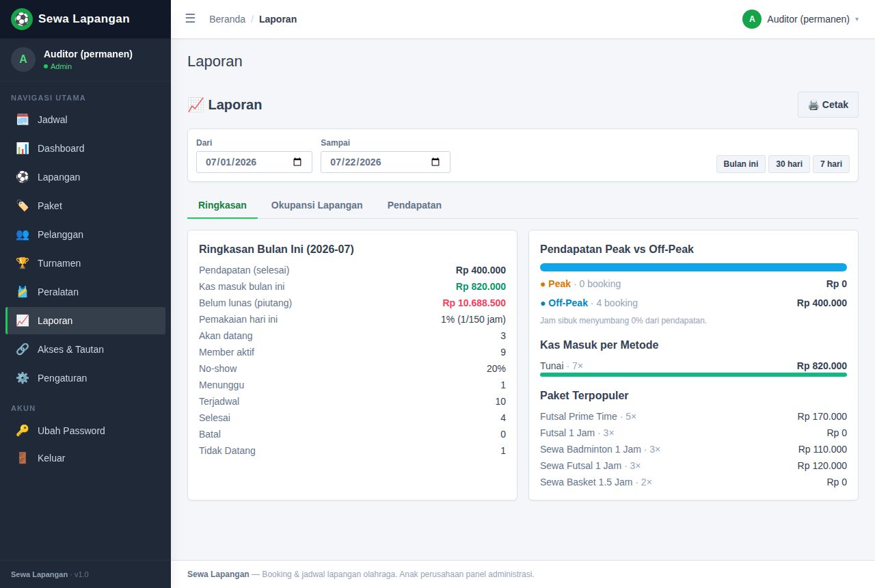Viewport: 875px width, 588px height.
Task: Open the Sampai date calendar picker
Action: 435,162
